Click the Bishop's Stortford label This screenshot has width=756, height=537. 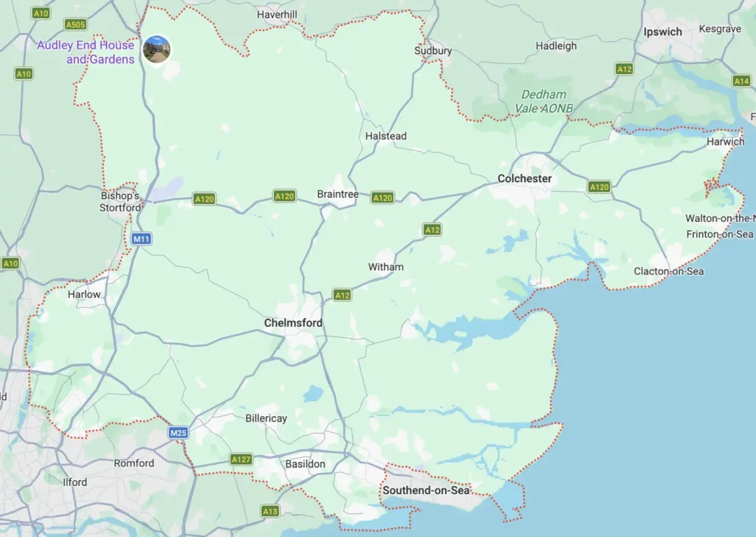pos(120,202)
